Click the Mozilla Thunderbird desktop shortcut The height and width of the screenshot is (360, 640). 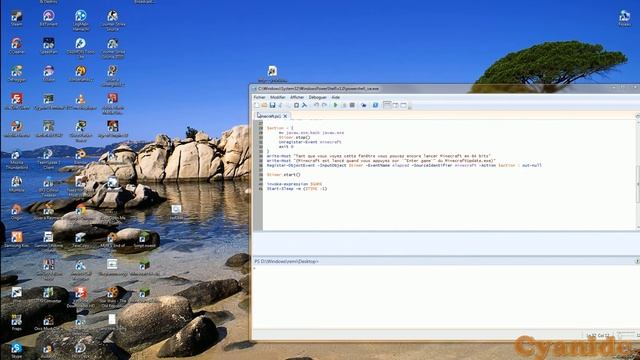16,159
